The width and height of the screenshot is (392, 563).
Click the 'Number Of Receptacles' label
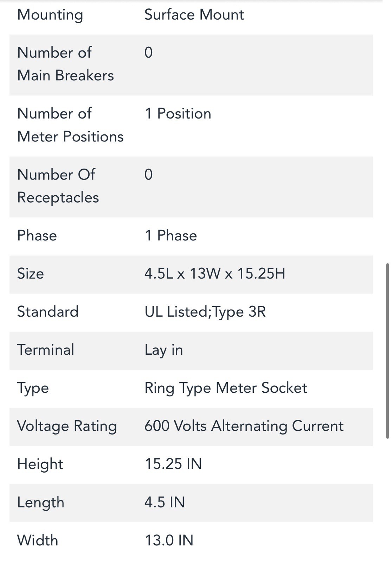click(58, 186)
